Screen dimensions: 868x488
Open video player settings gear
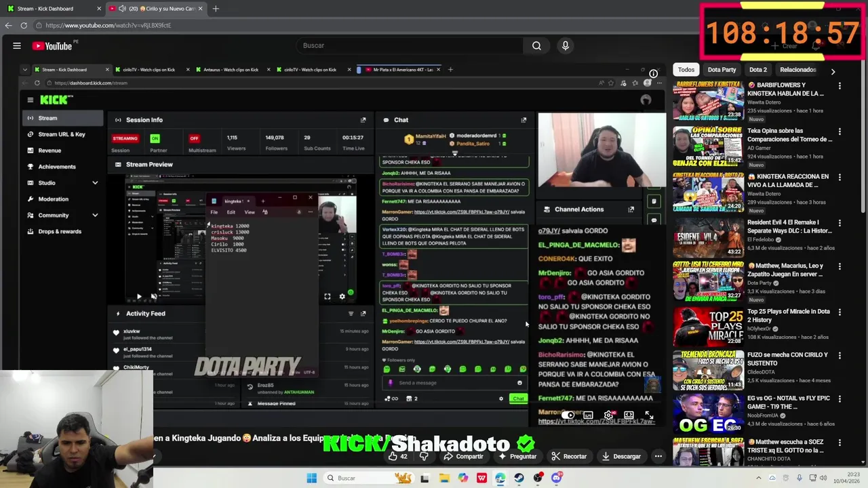coord(608,415)
